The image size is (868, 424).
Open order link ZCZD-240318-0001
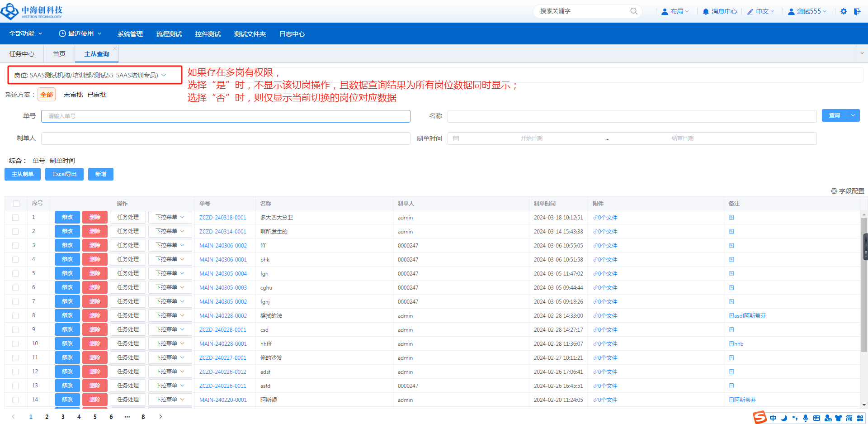click(x=222, y=218)
